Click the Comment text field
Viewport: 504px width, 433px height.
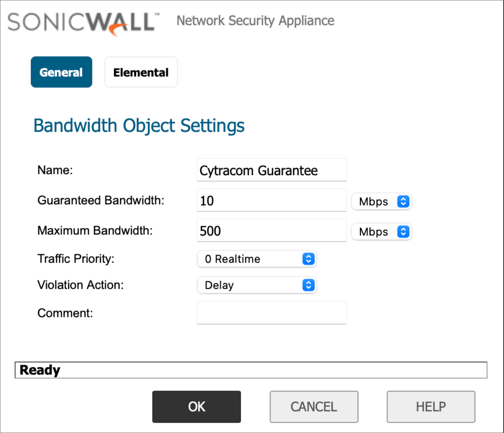tap(271, 313)
